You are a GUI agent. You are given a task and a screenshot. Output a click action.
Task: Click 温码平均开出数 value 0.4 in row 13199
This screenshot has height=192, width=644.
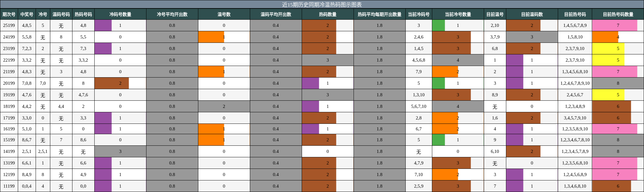(276, 163)
